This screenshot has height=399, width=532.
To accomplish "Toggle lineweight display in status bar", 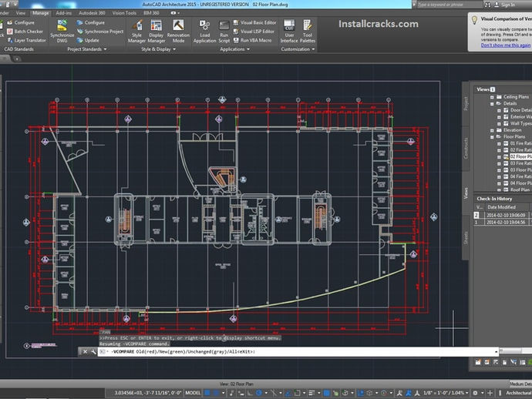I will pos(311,393).
